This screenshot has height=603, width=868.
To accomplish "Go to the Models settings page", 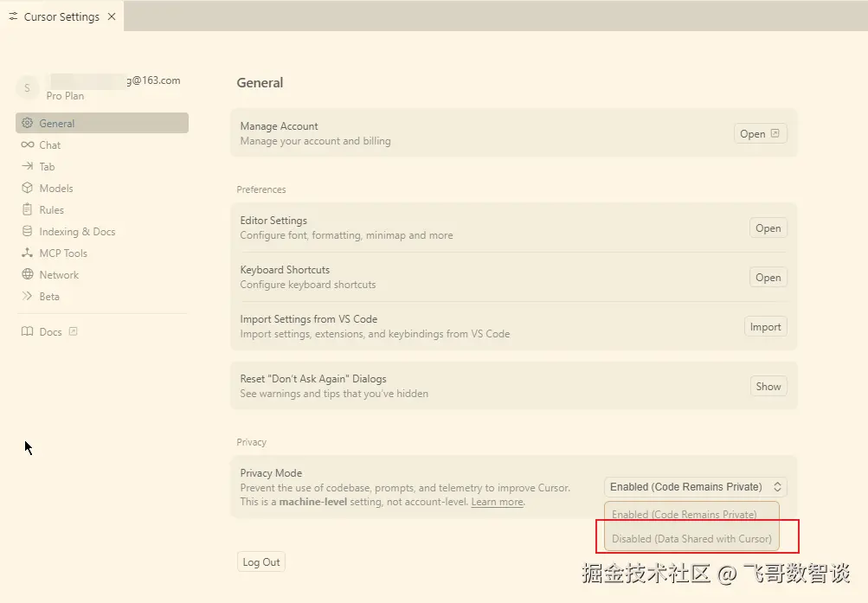I will point(102,188).
